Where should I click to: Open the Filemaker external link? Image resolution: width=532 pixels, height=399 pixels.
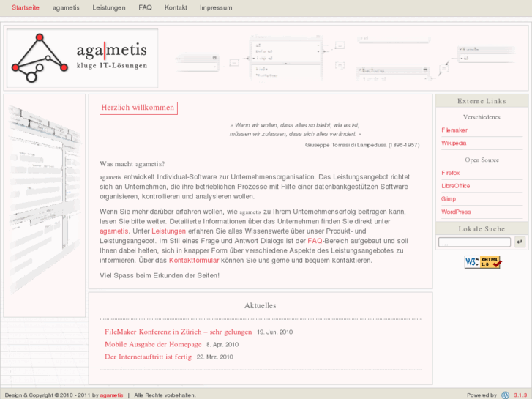coord(454,130)
